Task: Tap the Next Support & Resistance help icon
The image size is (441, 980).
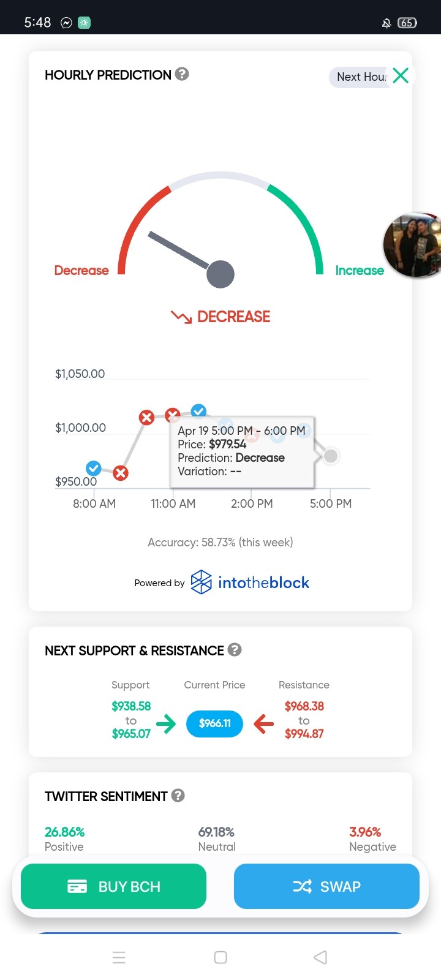Action: coord(235,650)
